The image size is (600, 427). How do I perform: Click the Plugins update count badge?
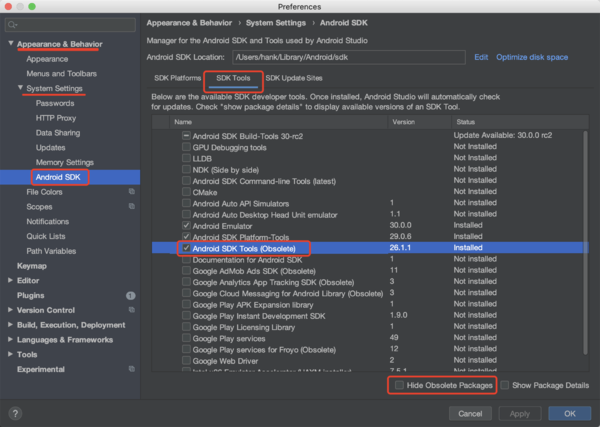(130, 295)
